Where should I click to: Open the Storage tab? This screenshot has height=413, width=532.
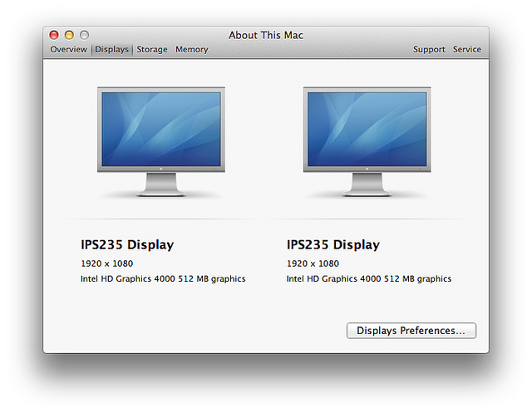(152, 50)
